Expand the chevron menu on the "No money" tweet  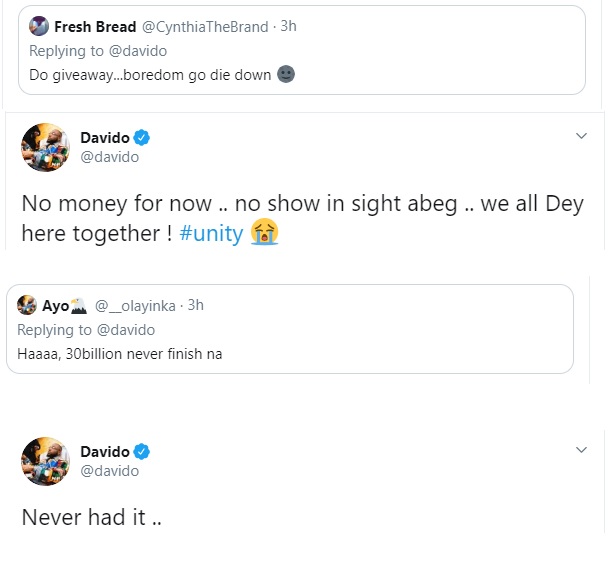[x=583, y=135]
